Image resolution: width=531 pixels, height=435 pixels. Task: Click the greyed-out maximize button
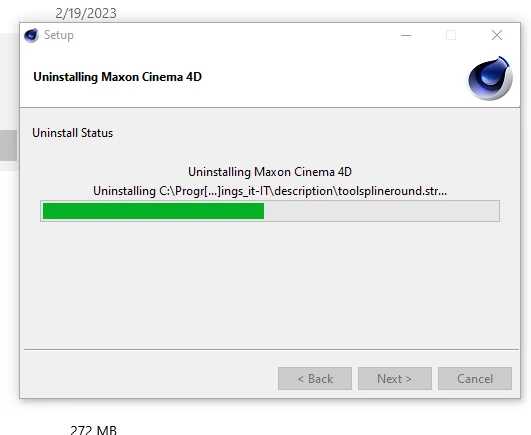point(451,35)
